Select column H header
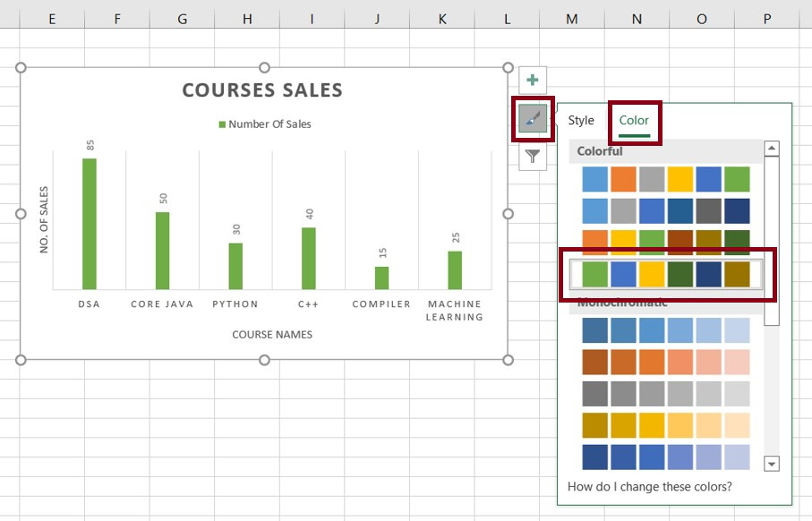Screen dimensions: 812x521 (247, 19)
